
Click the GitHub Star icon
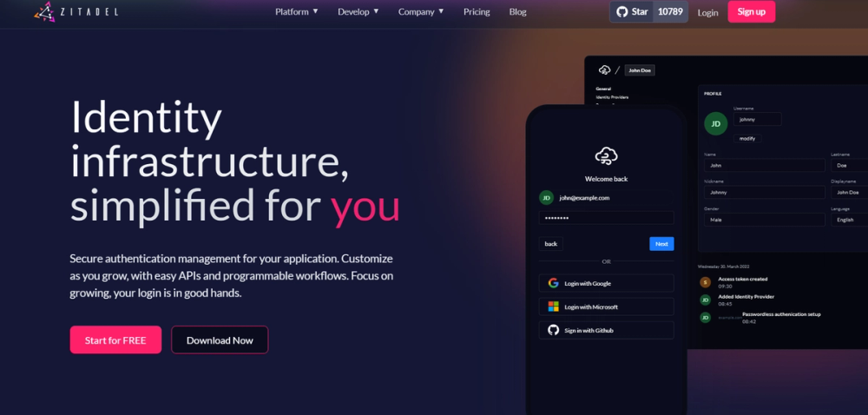621,11
